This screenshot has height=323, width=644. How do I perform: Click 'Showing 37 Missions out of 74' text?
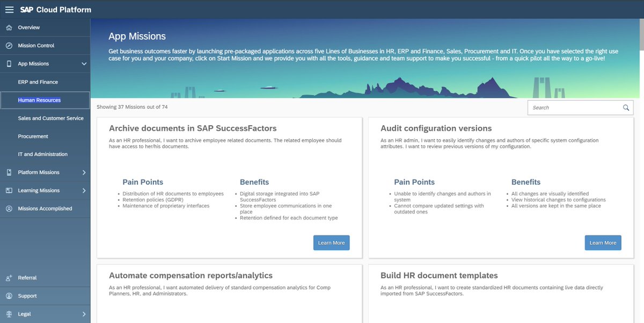(x=132, y=107)
